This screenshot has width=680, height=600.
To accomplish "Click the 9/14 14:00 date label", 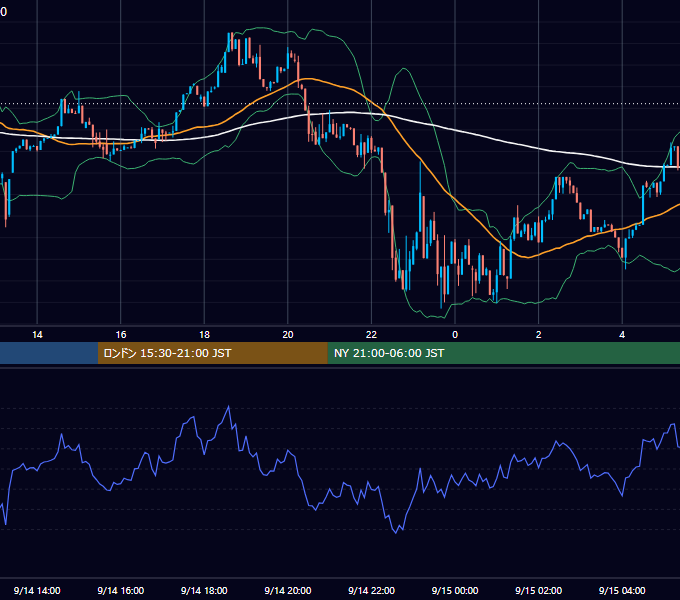I will pos(37,590).
